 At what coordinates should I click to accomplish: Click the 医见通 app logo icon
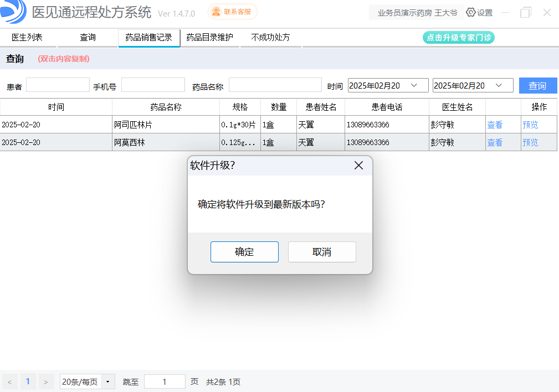13,12
